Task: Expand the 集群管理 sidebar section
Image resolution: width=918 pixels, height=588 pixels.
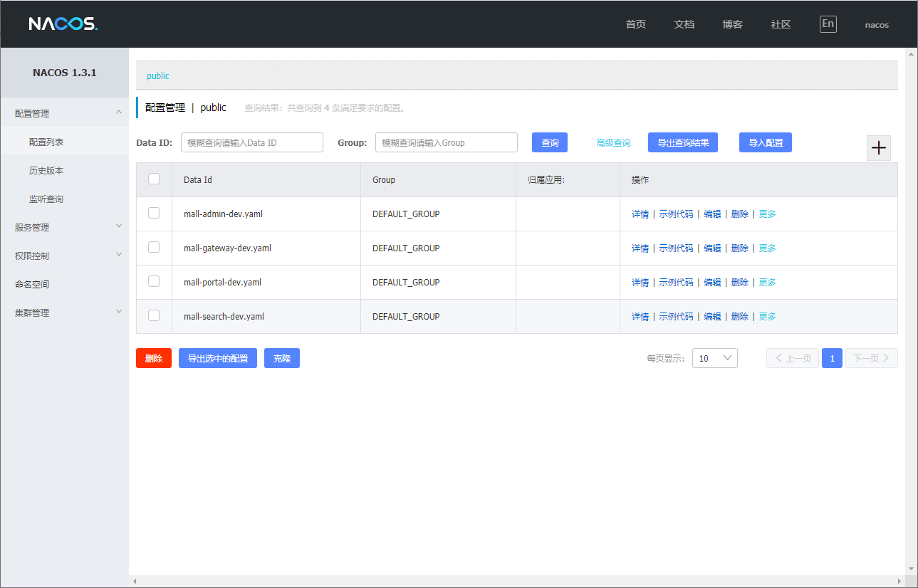Action: click(65, 313)
